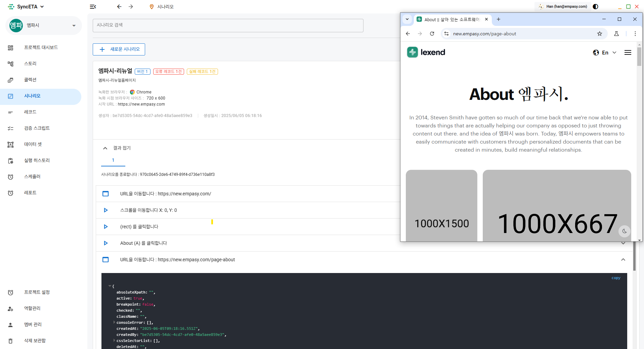
Task: Open Han user account menu
Action: pos(562,7)
